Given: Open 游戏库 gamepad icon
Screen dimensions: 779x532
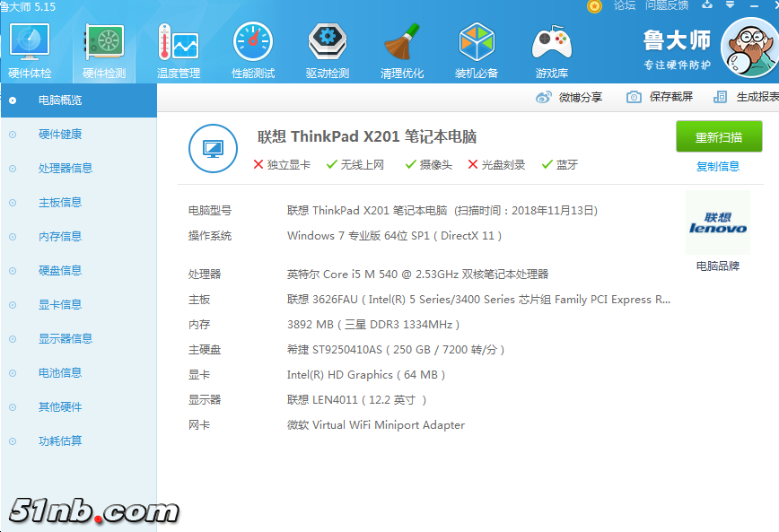Looking at the screenshot, I should (551, 50).
